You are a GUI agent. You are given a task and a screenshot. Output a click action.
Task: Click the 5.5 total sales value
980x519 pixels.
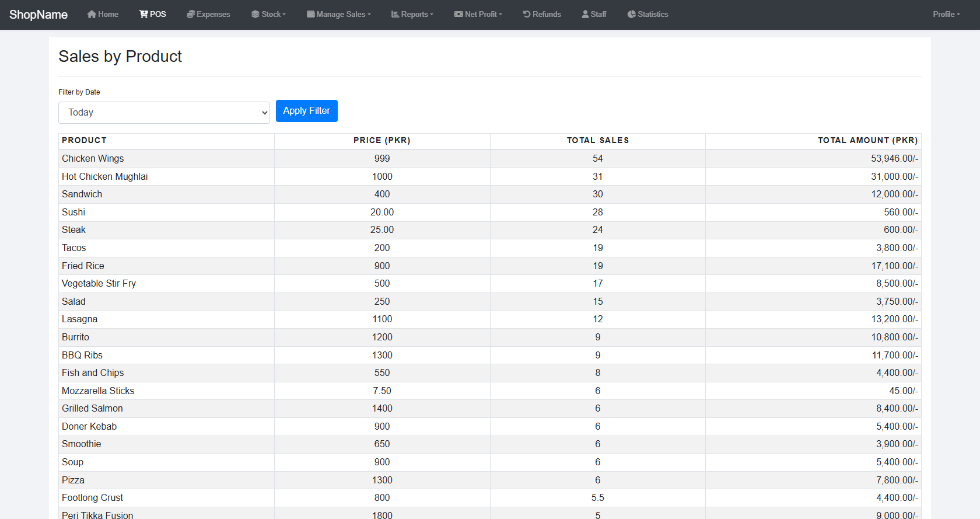[598, 498]
